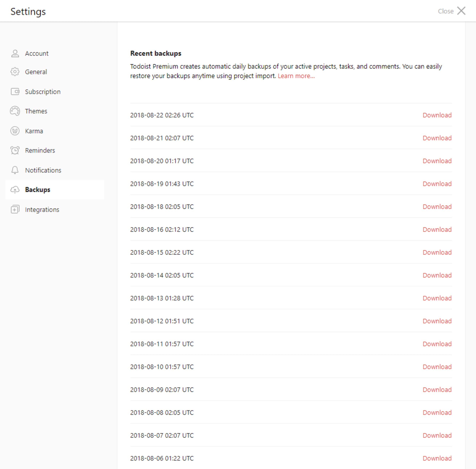Select the Integrations menu item
Image resolution: width=476 pixels, height=469 pixels.
tap(42, 209)
